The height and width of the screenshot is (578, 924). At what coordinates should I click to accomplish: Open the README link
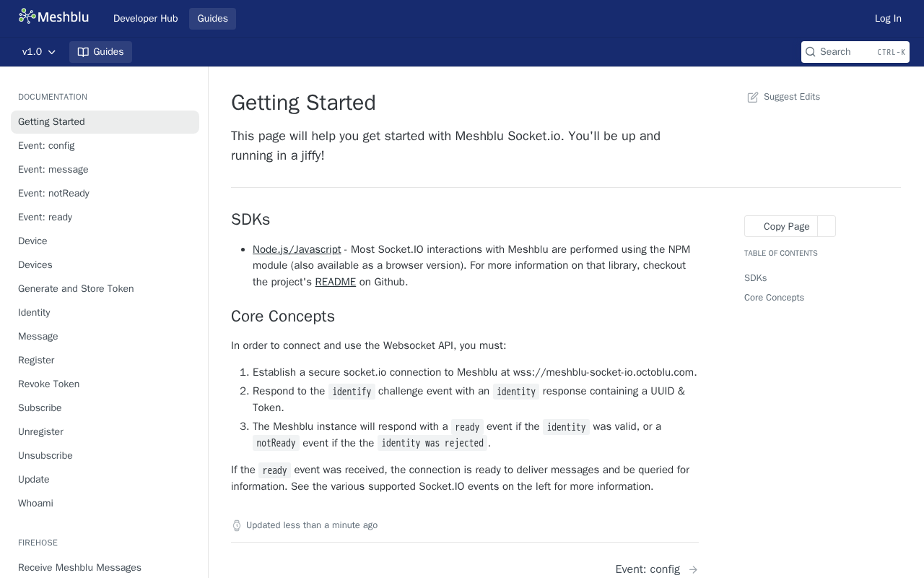point(335,282)
